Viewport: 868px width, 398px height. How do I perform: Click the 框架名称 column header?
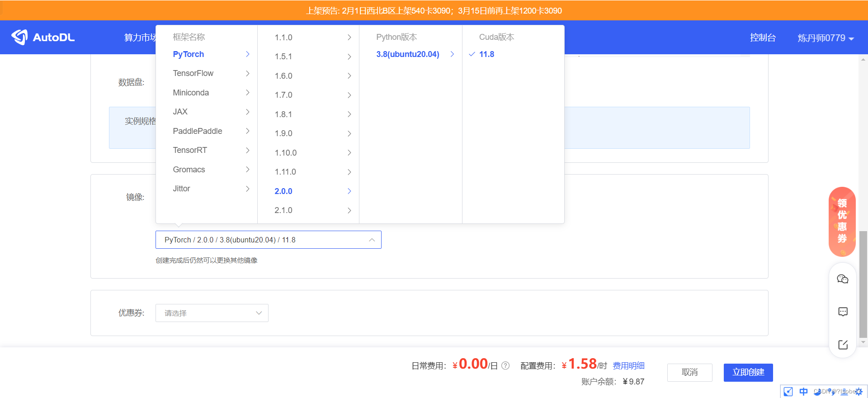[189, 37]
